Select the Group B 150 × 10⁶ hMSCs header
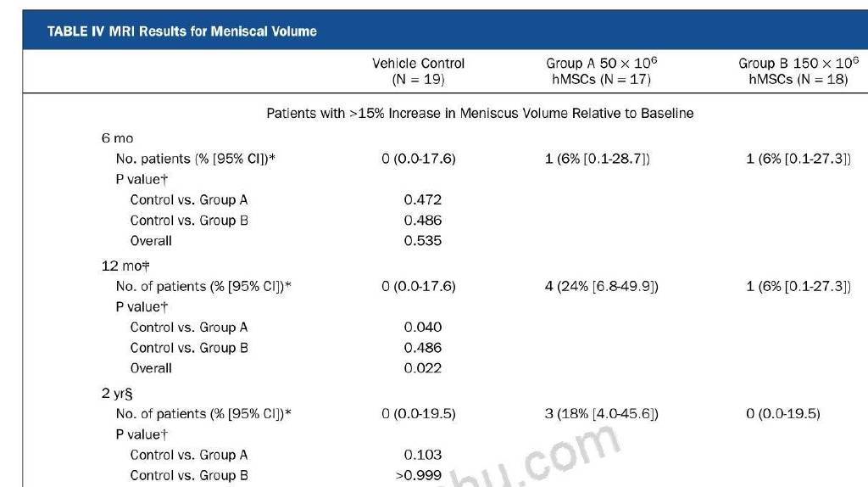Screen dimensions: 868x487 [x=798, y=71]
